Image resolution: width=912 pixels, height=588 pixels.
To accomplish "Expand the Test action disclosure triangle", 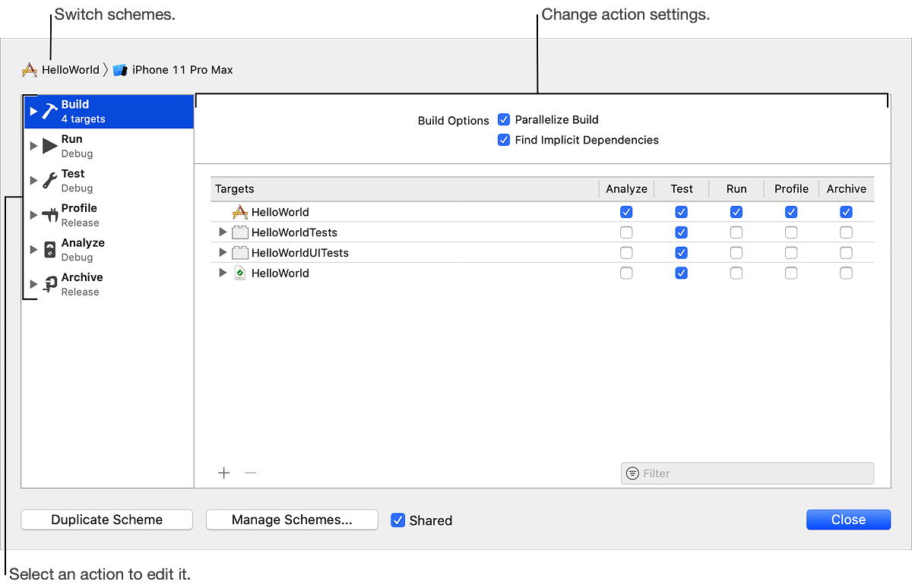I will click(33, 181).
